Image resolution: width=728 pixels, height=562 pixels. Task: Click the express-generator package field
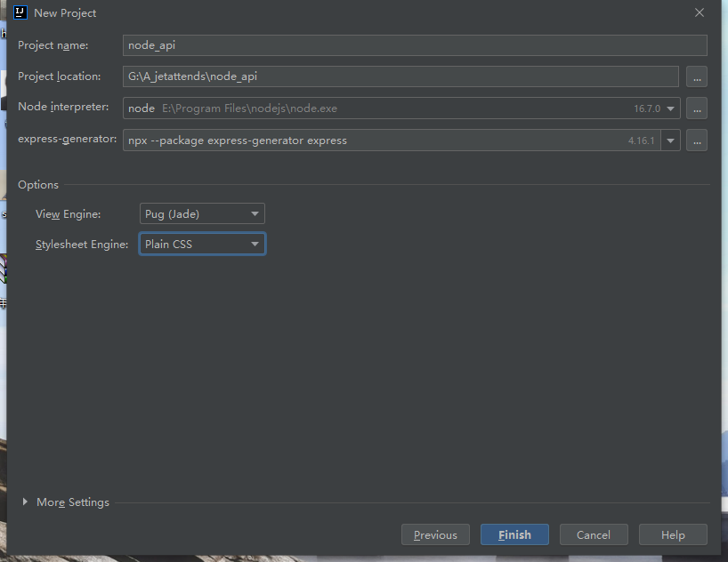tap(392, 140)
